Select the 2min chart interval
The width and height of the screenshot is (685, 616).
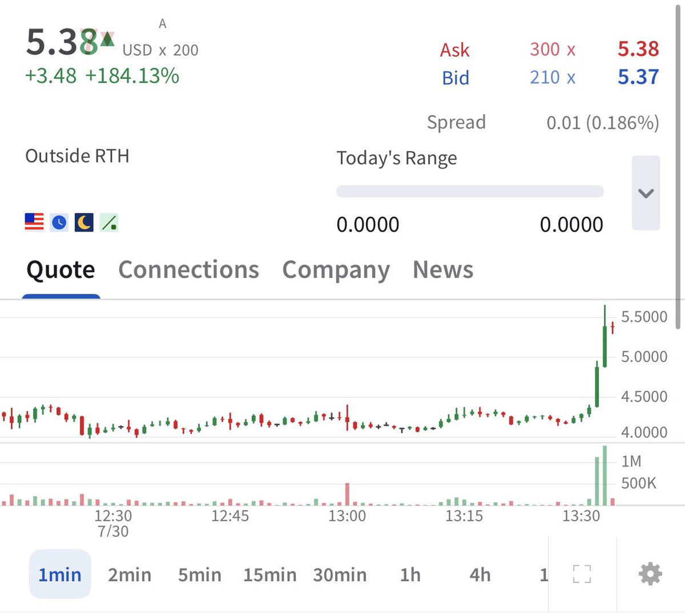130,574
